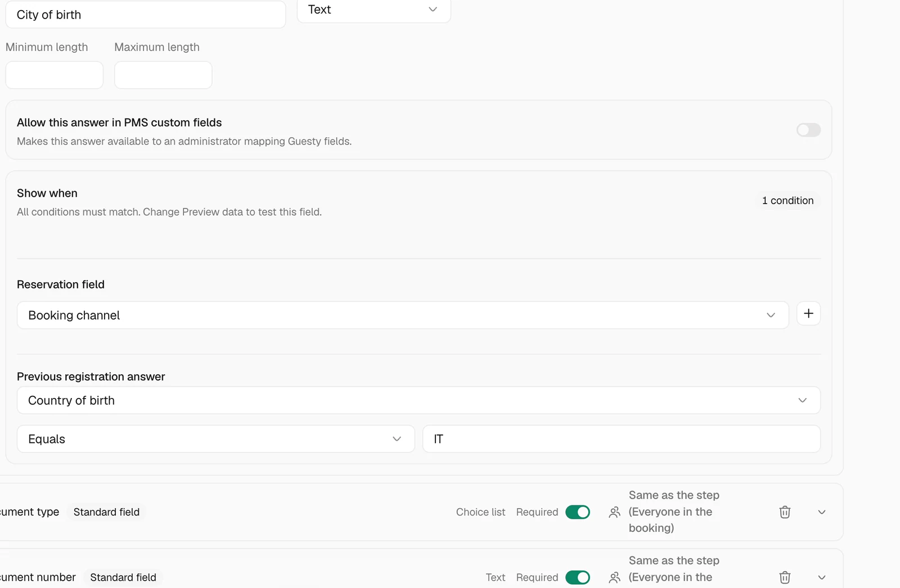The image size is (900, 588).
Task: Click the Required label in document type row
Action: click(x=537, y=512)
